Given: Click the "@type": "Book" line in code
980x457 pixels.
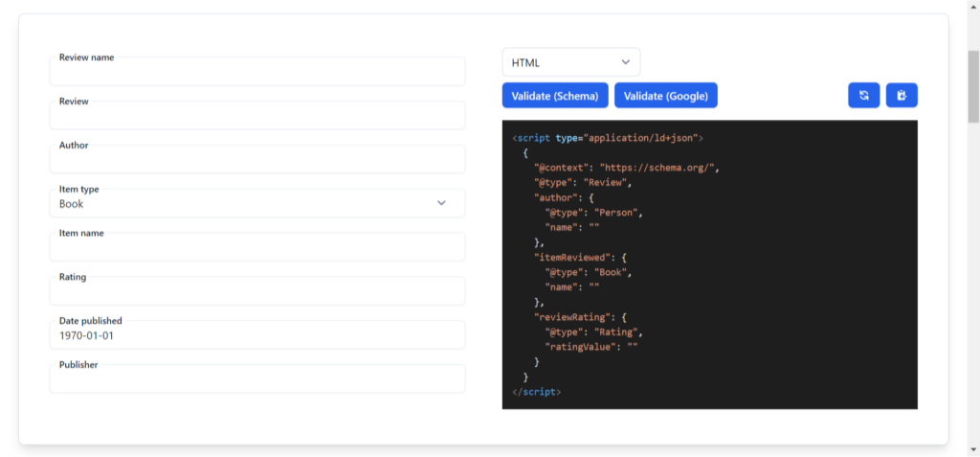Looking at the screenshot, I should [589, 272].
